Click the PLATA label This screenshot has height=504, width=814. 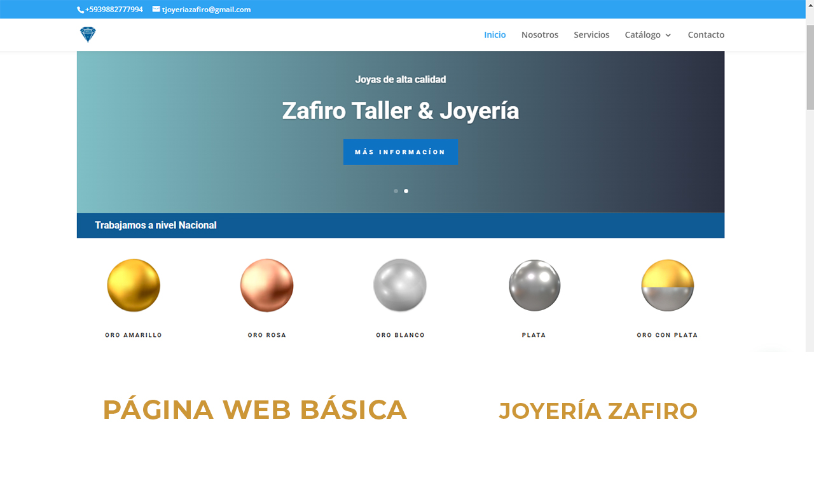coord(534,335)
